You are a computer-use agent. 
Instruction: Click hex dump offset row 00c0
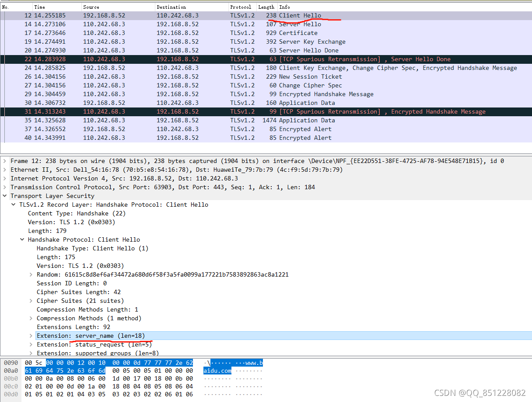point(10,386)
